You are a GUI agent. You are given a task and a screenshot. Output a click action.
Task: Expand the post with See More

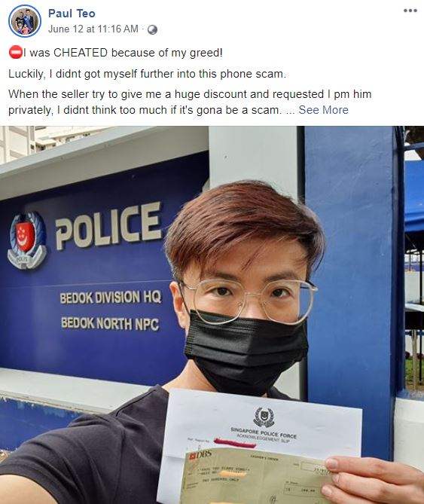click(324, 110)
